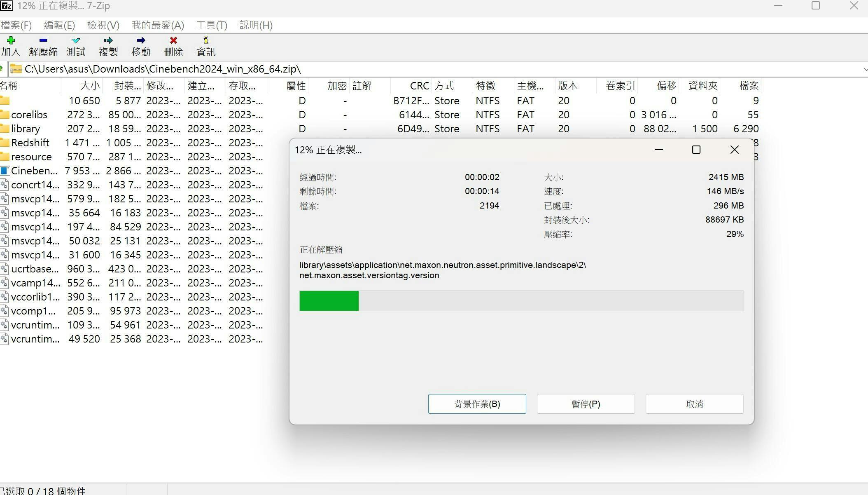This screenshot has height=495, width=868.
Task: Select the vcruntim... row sized 109 3...
Action: tap(132, 325)
